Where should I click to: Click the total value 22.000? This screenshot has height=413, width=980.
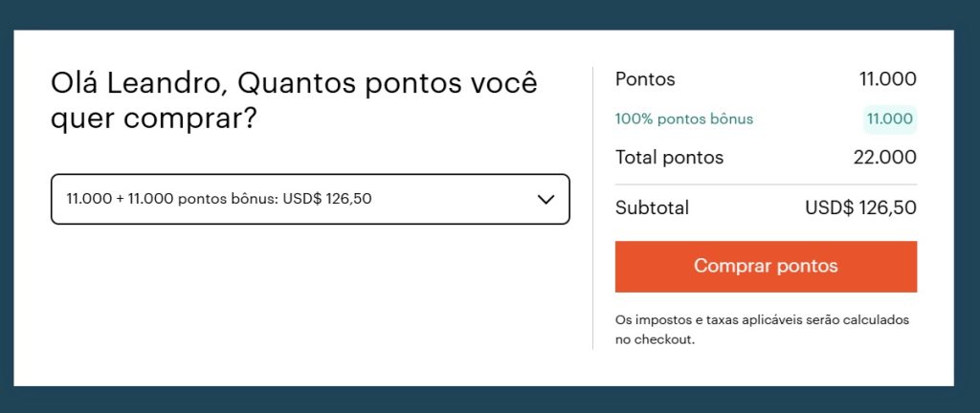click(884, 157)
